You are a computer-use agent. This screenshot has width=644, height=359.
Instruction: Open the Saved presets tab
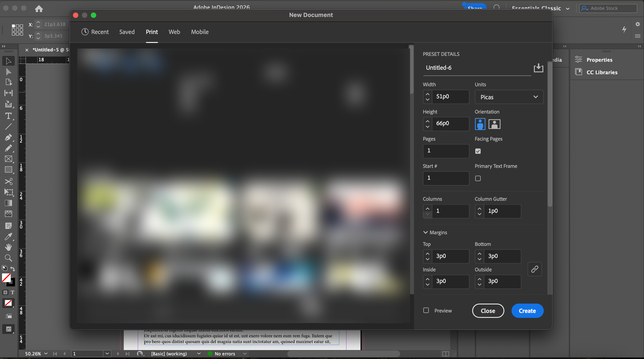[x=127, y=32]
